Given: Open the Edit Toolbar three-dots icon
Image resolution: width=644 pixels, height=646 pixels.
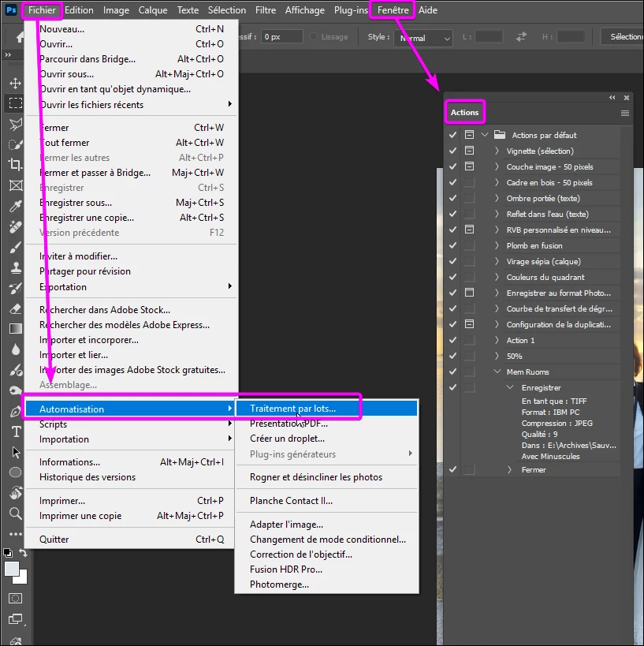Looking at the screenshot, I should point(15,534).
